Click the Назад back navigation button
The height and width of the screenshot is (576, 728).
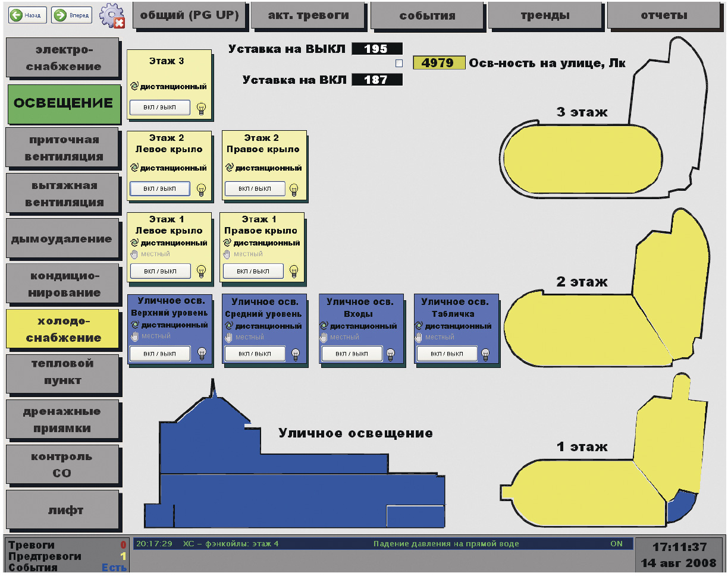pyautogui.click(x=27, y=16)
